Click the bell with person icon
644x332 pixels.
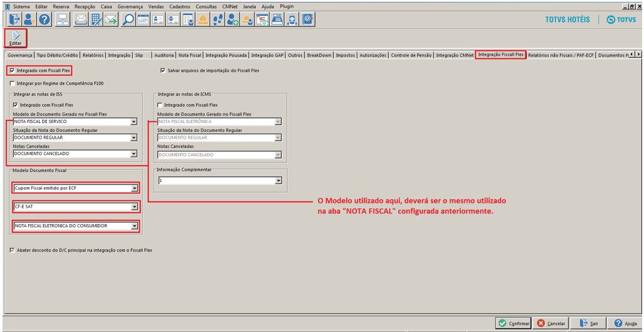pos(247,19)
